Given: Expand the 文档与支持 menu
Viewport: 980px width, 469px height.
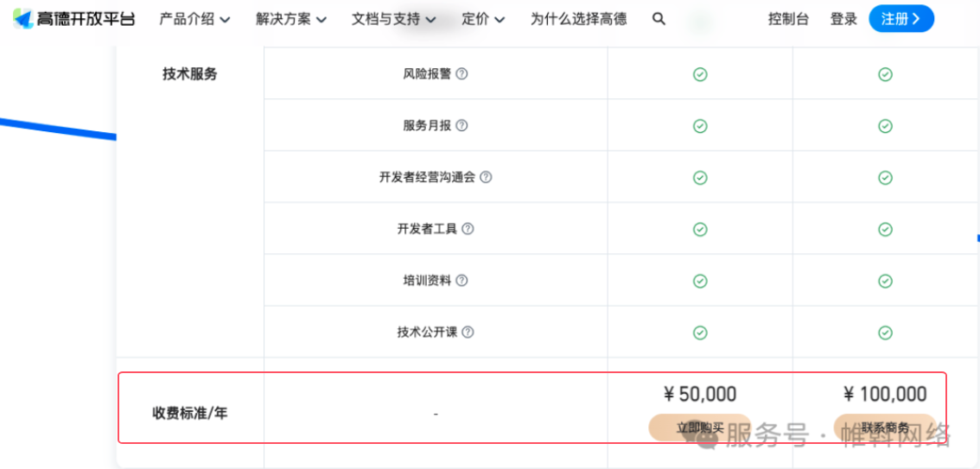Looking at the screenshot, I should point(393,19).
